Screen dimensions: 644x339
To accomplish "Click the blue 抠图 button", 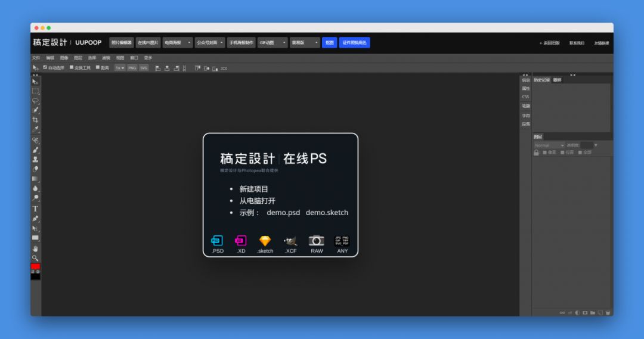I will [x=329, y=43].
